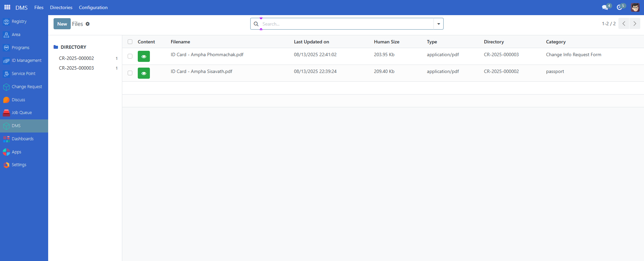The image size is (644, 261).
Task: Open Registry sidebar icon
Action: coord(6,22)
